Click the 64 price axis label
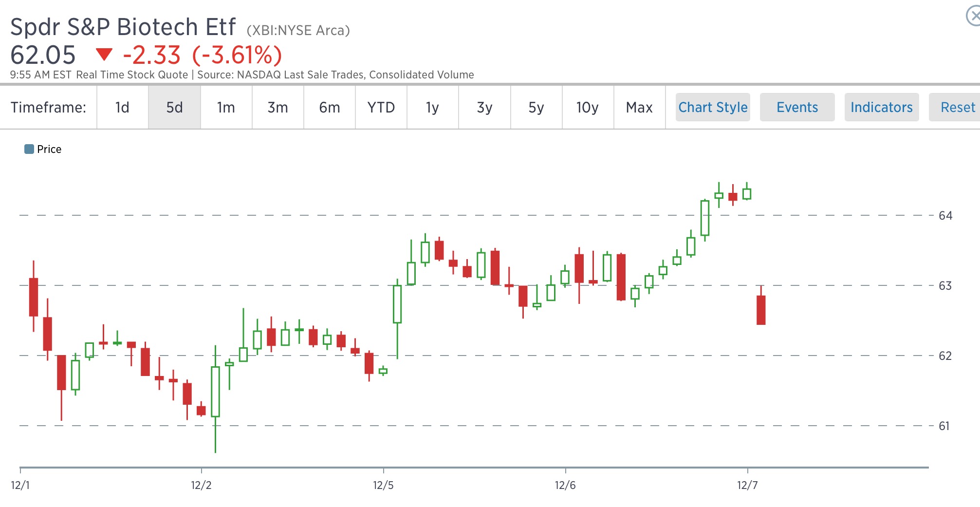980x507 pixels. (x=945, y=216)
